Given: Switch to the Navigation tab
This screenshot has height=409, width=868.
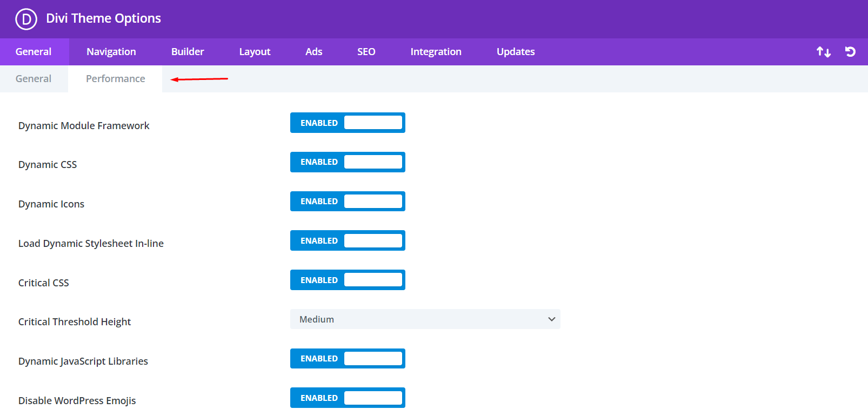Looking at the screenshot, I should [111, 52].
